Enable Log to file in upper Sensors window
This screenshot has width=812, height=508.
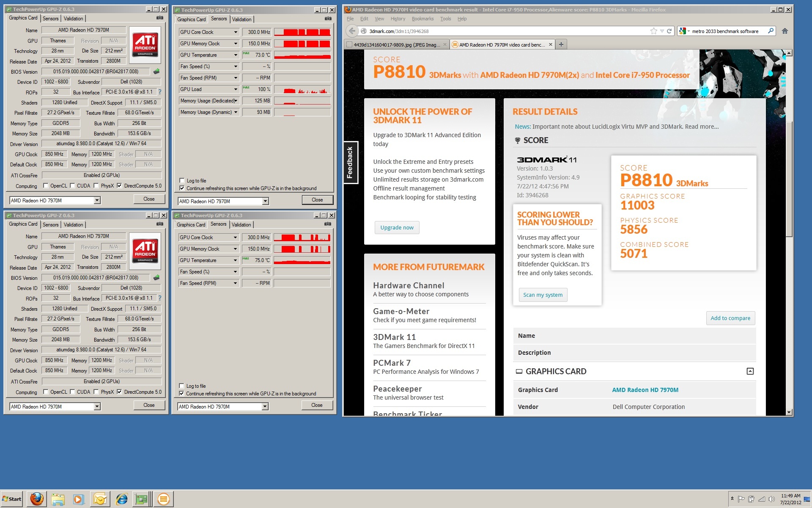tap(182, 180)
